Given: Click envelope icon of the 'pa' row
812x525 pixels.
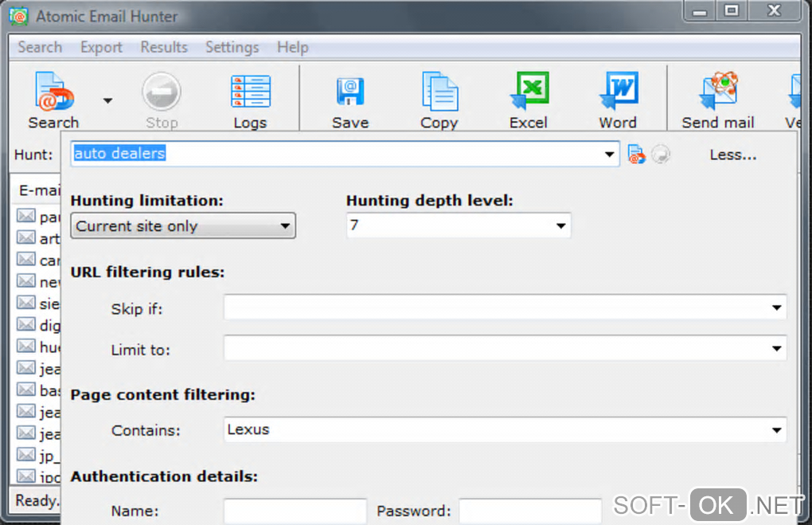Looking at the screenshot, I should pyautogui.click(x=26, y=215).
